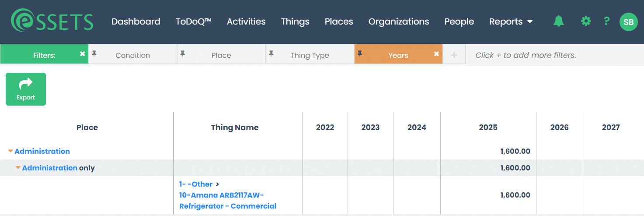Click pin icon on Years filter

click(x=360, y=53)
